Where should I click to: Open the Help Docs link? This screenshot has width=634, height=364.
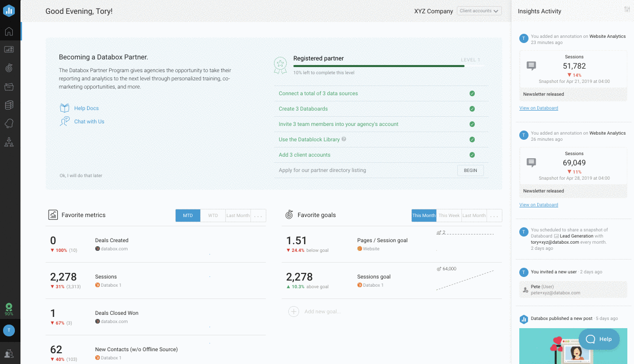click(x=87, y=108)
